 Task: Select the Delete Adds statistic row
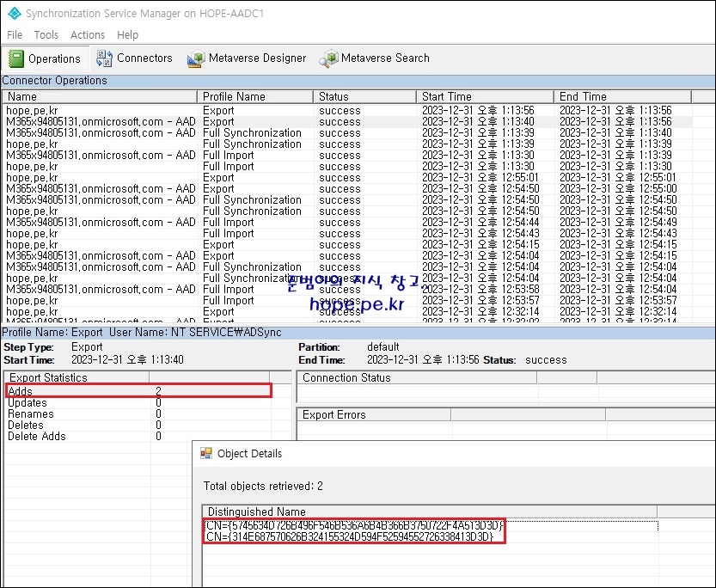(x=138, y=436)
